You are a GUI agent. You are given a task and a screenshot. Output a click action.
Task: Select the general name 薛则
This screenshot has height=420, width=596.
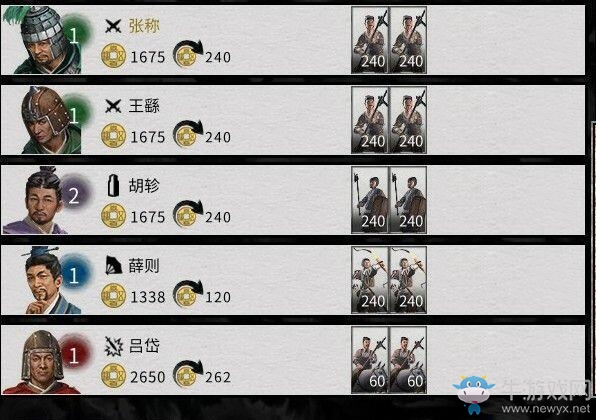144,266
